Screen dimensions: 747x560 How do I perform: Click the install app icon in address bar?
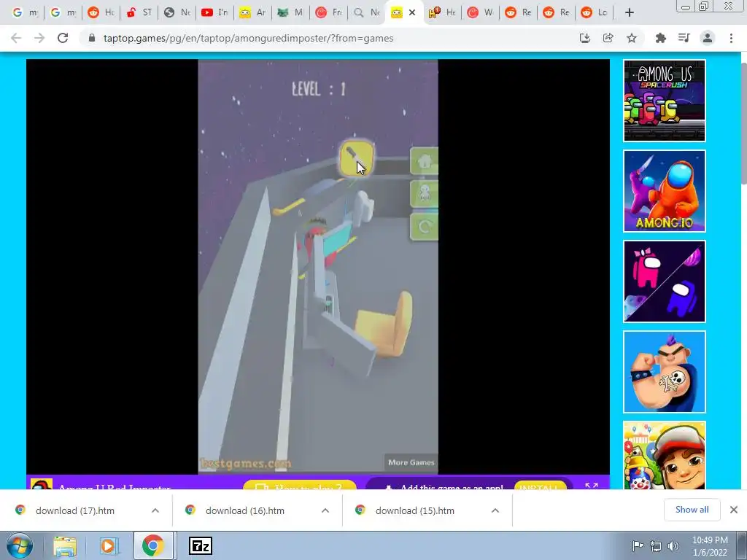[584, 38]
